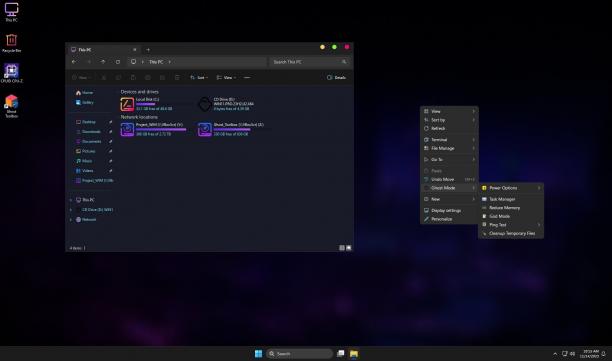
Task: Select the Project_WIM network drive icon
Action: pyautogui.click(x=127, y=129)
